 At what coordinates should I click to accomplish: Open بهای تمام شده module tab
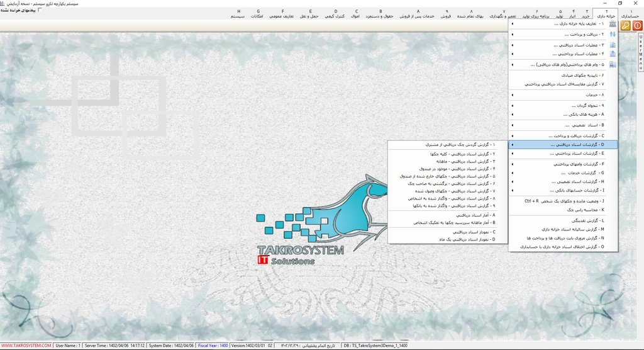click(470, 14)
